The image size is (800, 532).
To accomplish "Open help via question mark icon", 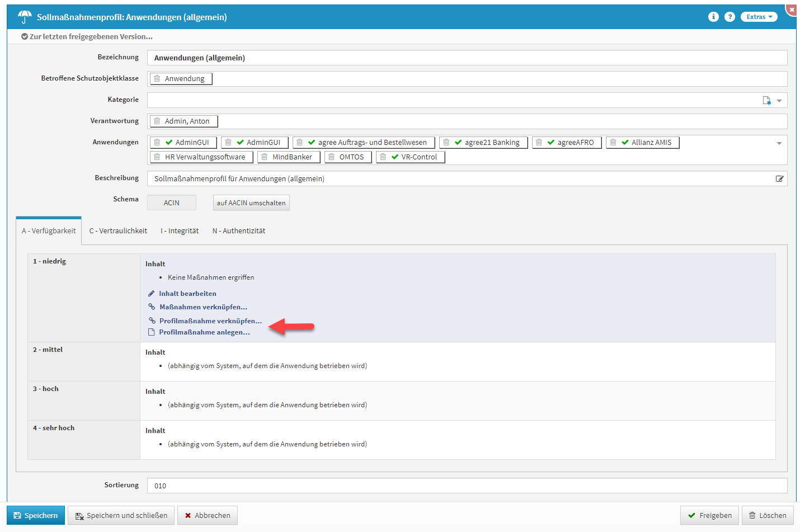I will [730, 17].
